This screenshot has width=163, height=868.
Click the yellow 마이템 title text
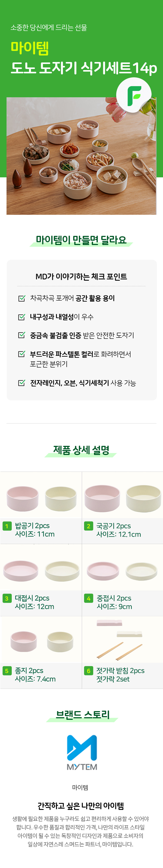coord(30,48)
